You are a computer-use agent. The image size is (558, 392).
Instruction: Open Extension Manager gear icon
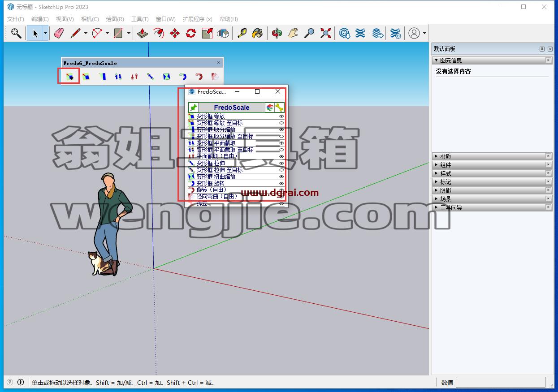tap(395, 33)
